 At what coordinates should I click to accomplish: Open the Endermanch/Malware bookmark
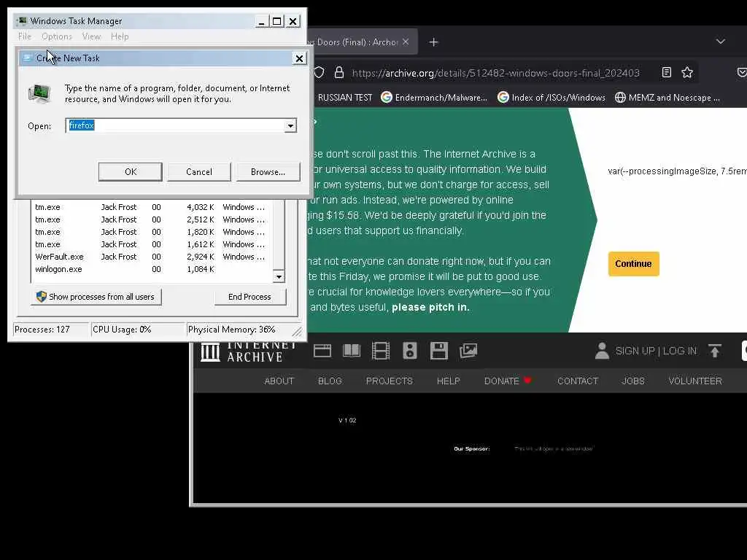(434, 98)
